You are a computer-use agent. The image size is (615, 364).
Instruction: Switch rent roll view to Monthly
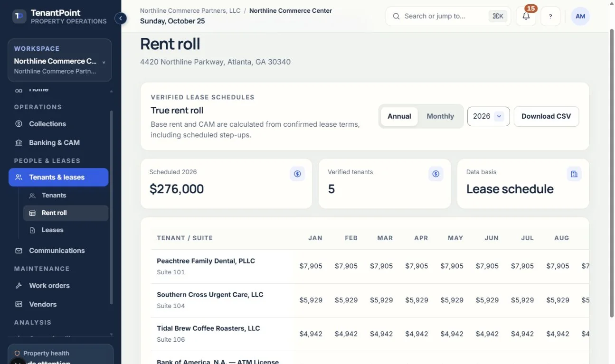pos(440,116)
